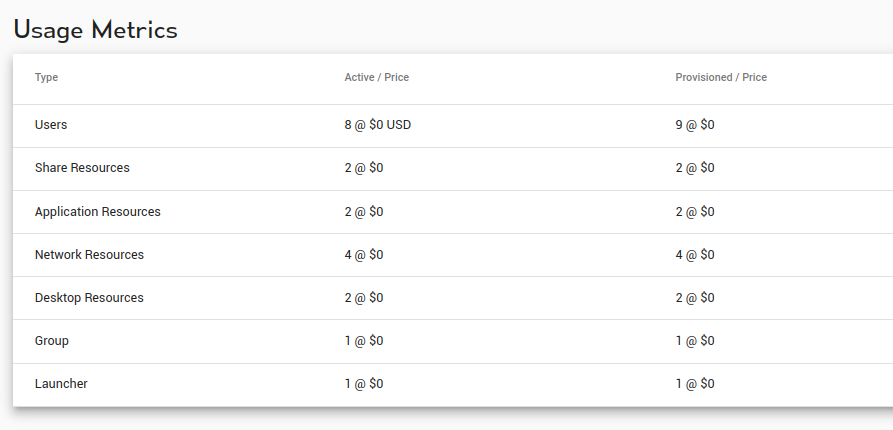Click the Desktop Resources provisioned price value
Image resolution: width=893 pixels, height=430 pixels.
pos(695,298)
